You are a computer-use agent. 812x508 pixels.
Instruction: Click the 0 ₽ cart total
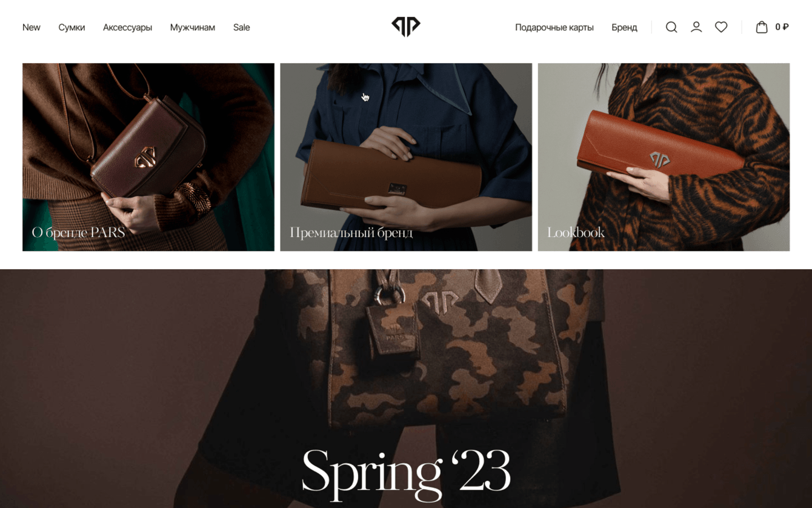pos(782,27)
